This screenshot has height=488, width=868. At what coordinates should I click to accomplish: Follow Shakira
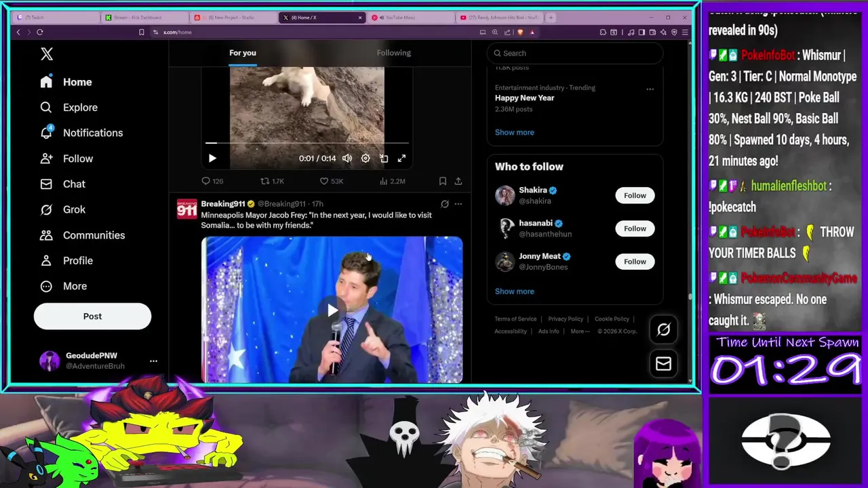pos(635,195)
